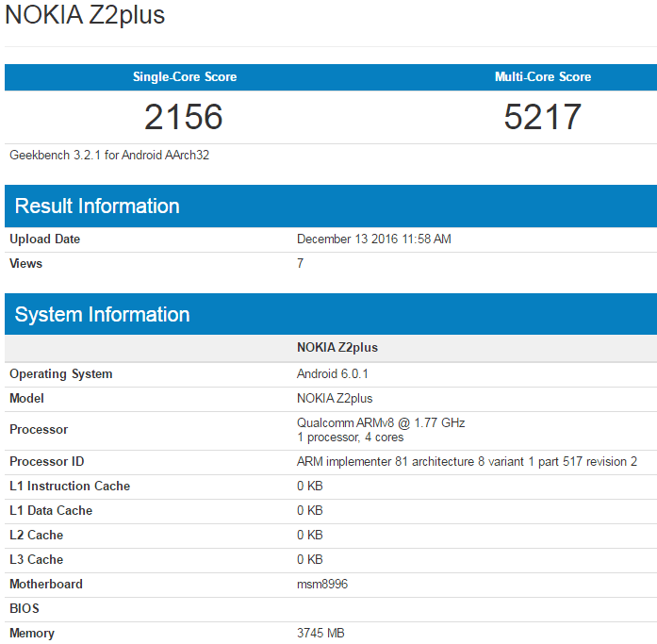The width and height of the screenshot is (657, 644).
Task: Click the 3745 MB memory value
Action: click(320, 634)
